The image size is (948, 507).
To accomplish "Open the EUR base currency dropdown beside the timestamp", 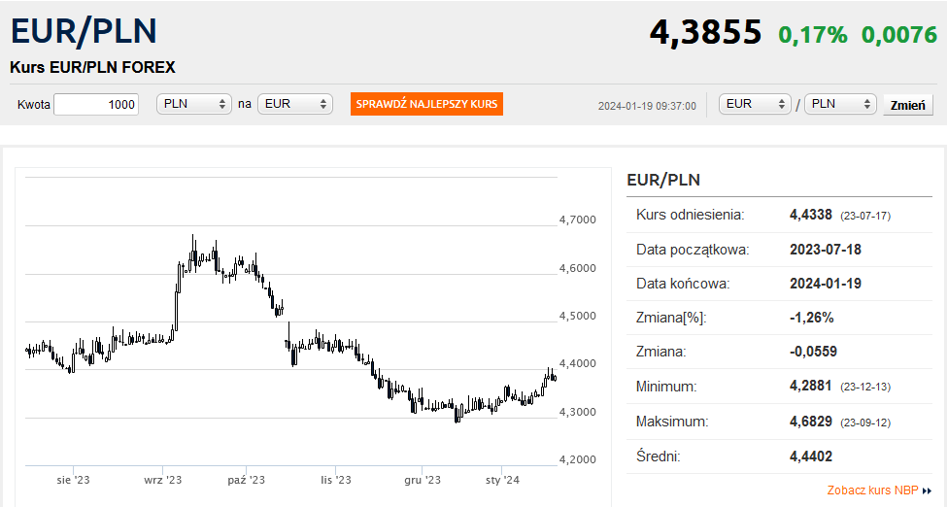I will tap(755, 104).
